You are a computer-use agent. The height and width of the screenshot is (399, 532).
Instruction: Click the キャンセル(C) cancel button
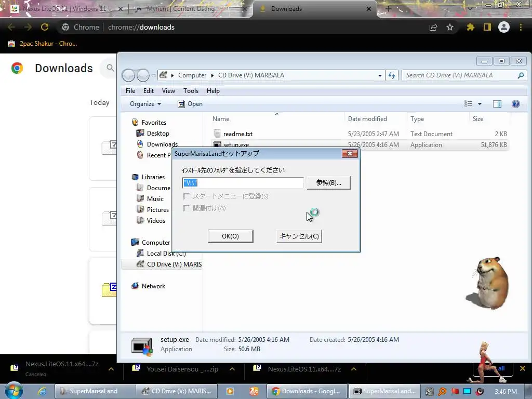click(x=299, y=236)
